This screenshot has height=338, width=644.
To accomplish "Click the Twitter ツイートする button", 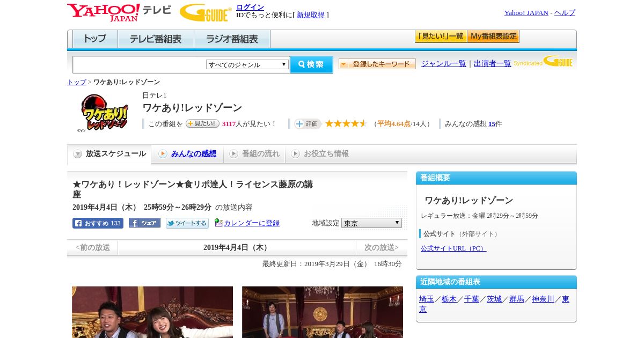I will point(187,223).
